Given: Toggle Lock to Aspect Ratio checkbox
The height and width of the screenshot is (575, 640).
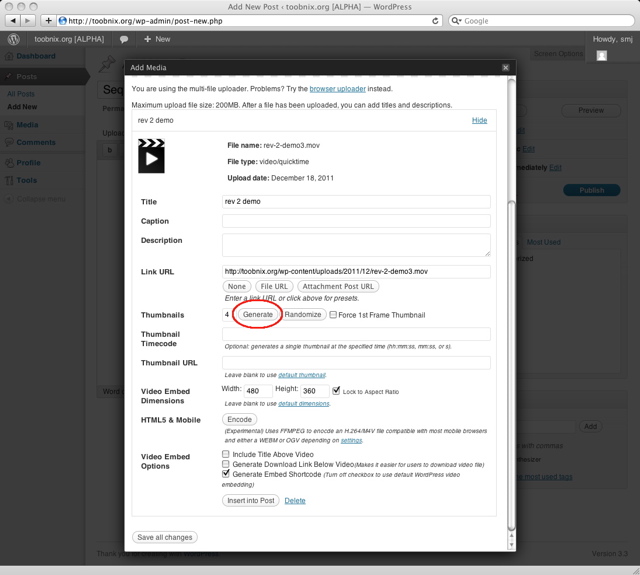Looking at the screenshot, I should coord(336,391).
